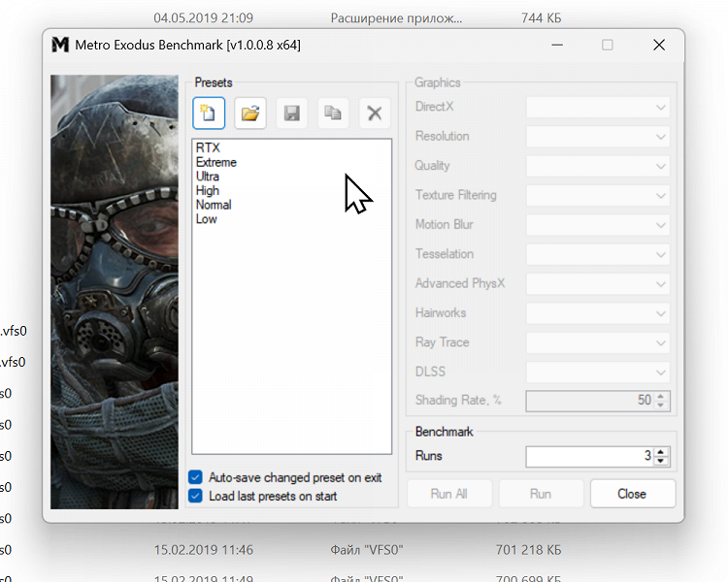The height and width of the screenshot is (582, 728).
Task: Click the Runs number input field
Action: pyautogui.click(x=588, y=457)
